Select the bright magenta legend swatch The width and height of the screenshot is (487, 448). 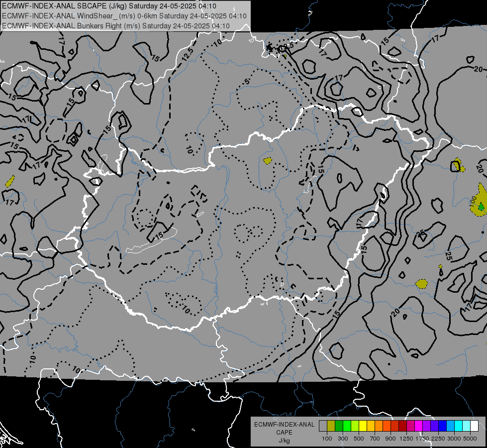(419, 426)
